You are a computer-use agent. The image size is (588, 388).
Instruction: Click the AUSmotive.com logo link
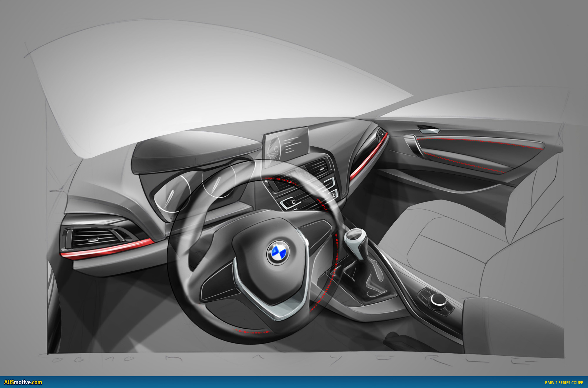(x=23, y=382)
